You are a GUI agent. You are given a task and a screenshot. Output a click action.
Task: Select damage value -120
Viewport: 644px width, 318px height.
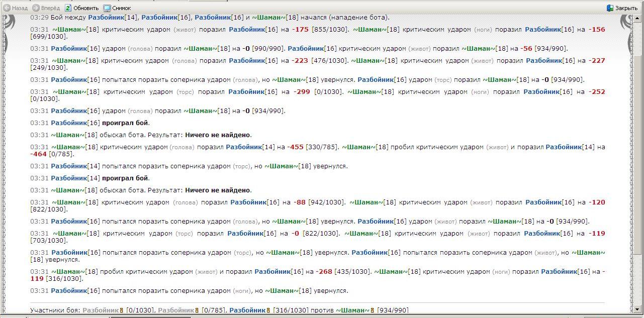pos(597,202)
